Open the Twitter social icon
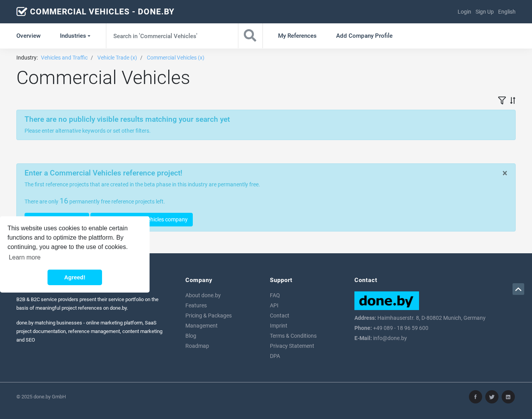This screenshot has height=419, width=532. tap(492, 397)
